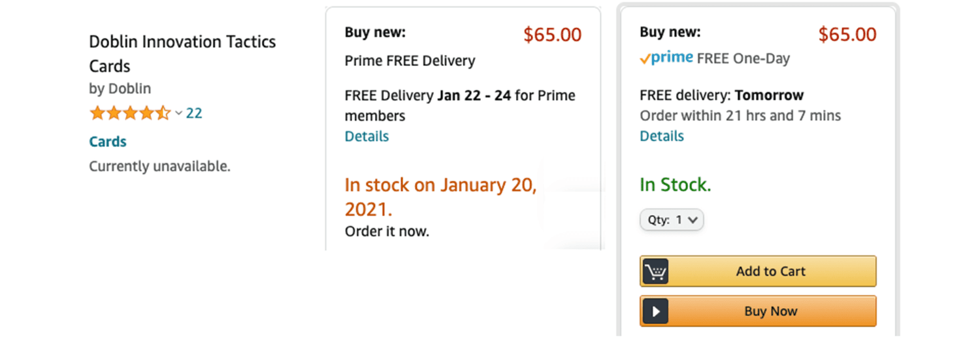
Task: Click the star rating icons
Action: 129,113
